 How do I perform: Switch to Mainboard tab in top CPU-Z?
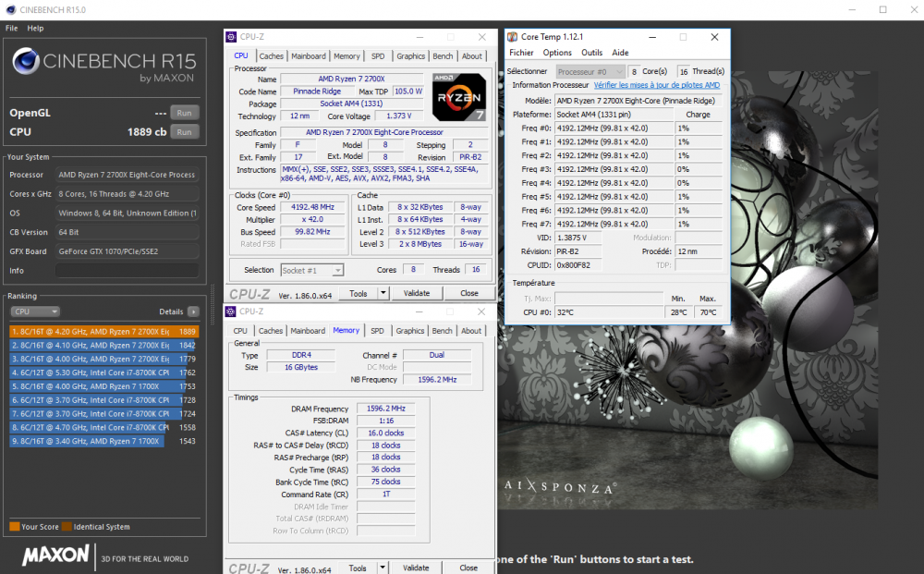(308, 56)
